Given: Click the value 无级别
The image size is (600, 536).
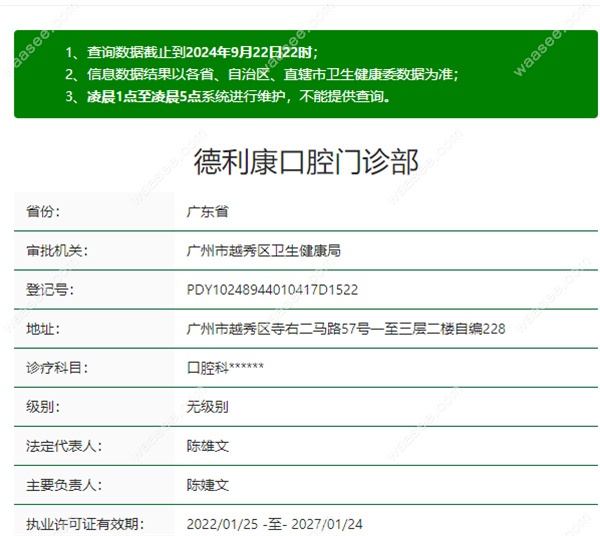Looking at the screenshot, I should (207, 407).
